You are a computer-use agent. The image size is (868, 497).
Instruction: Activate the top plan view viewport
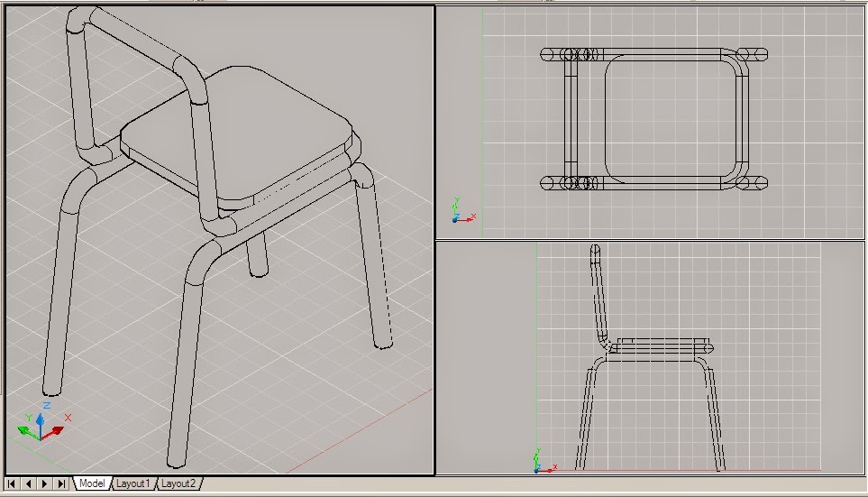[650, 122]
